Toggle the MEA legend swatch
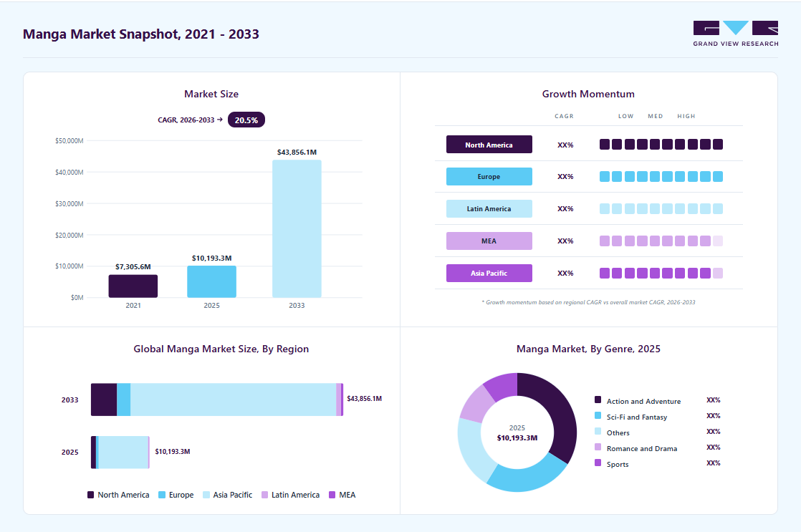Screen dimensions: 801x532 click(x=332, y=495)
